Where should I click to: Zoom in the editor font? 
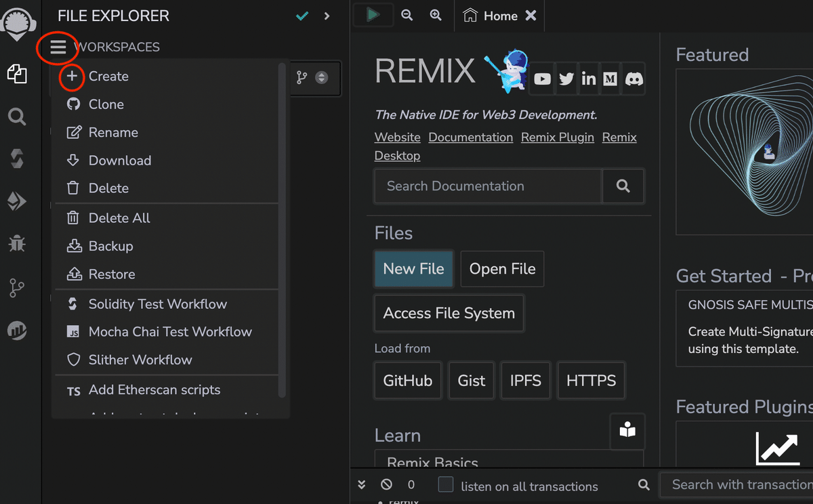[x=436, y=15]
